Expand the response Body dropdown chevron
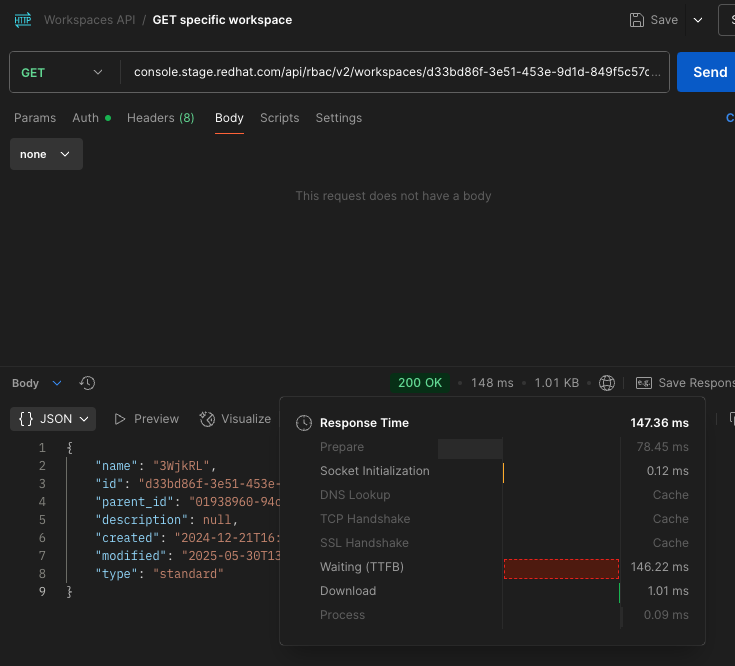This screenshot has width=735, height=666. click(x=56, y=383)
